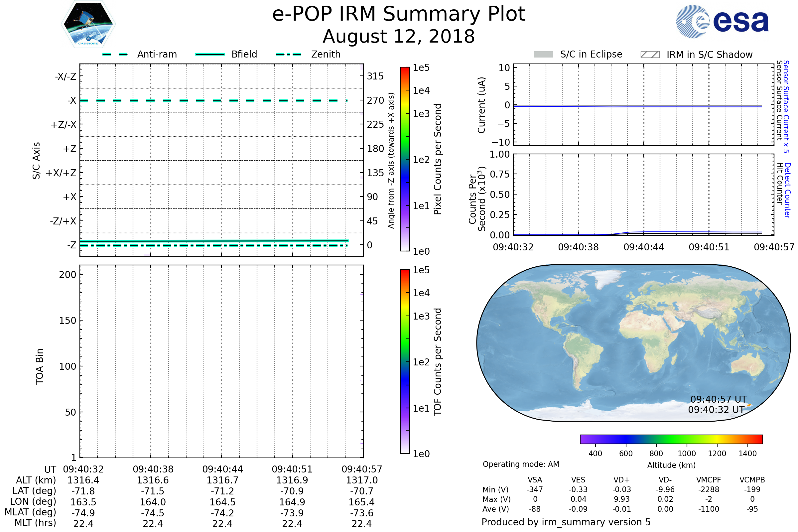Click the Detect Counter axis label
The height and width of the screenshot is (532, 798).
point(788,191)
